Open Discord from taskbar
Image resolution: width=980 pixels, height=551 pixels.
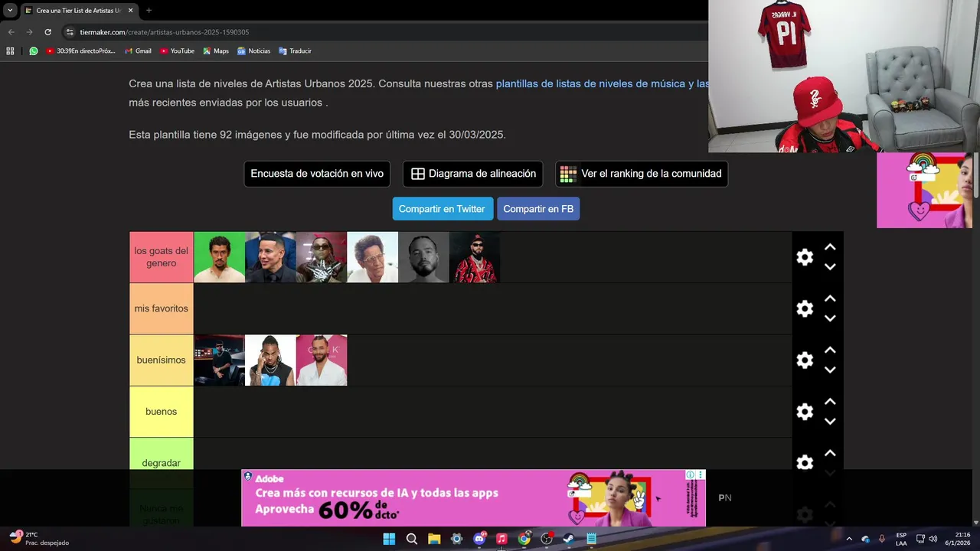(x=479, y=539)
